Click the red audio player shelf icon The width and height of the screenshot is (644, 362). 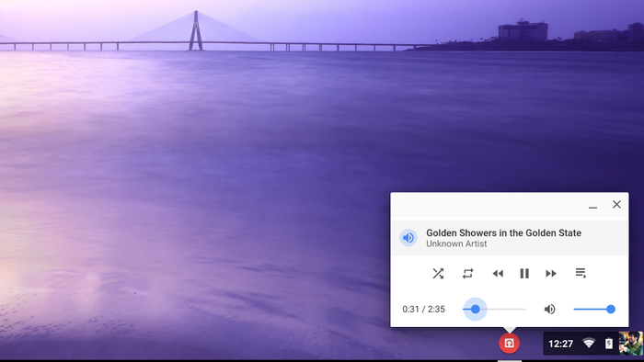pos(510,343)
